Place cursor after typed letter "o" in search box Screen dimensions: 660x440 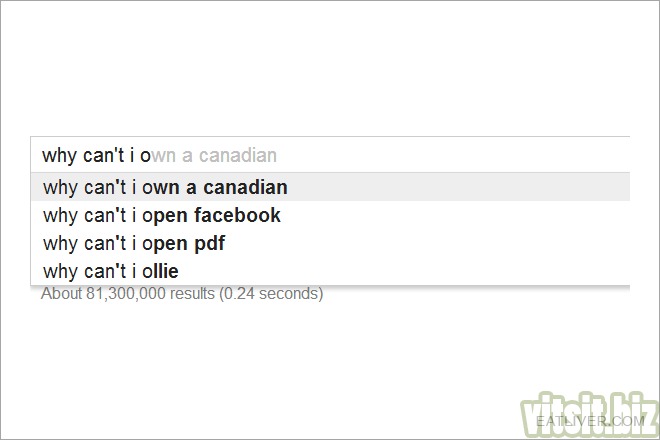(151, 155)
